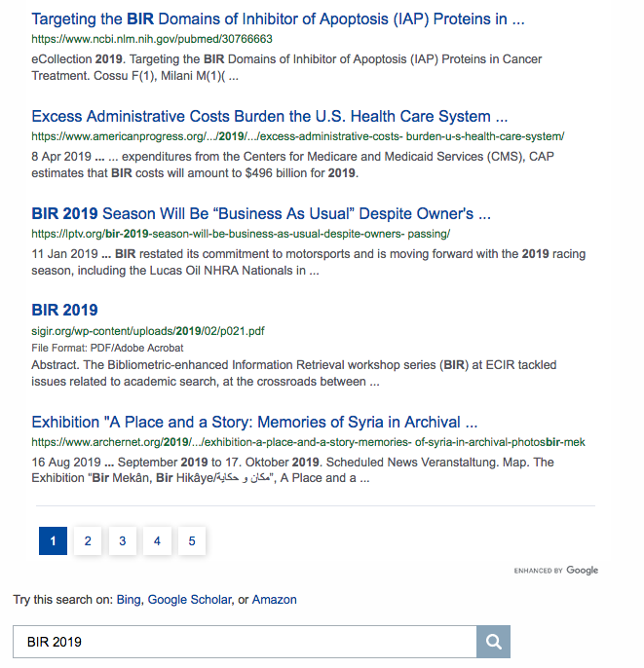
Task: Click the ncbi.nlm.nih.gov pubmed URL
Action: click(x=152, y=40)
